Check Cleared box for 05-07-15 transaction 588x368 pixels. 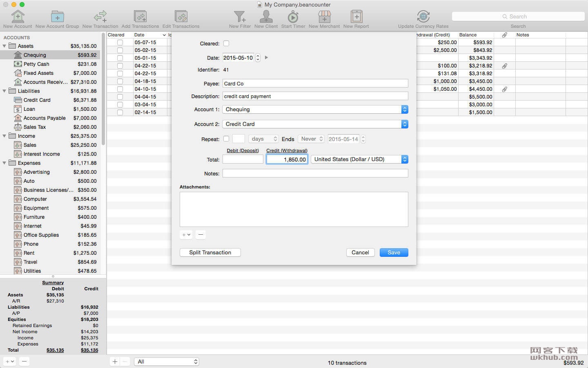tap(120, 42)
